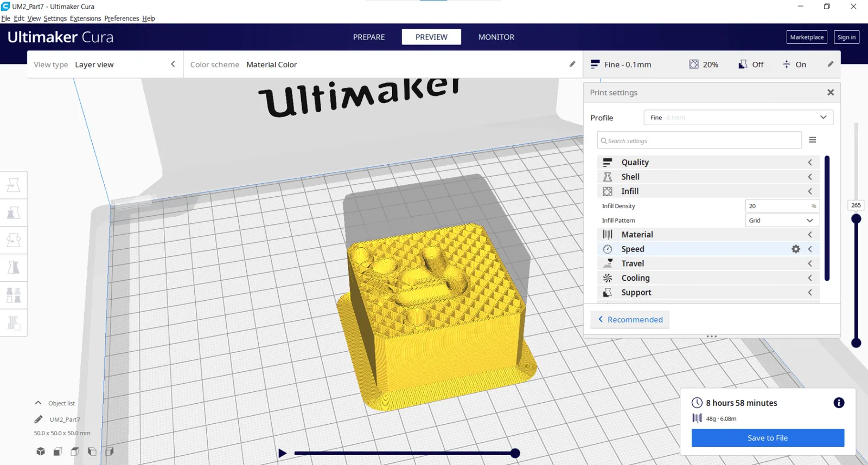Click the Sign in button
The width and height of the screenshot is (868, 465).
[x=846, y=37]
